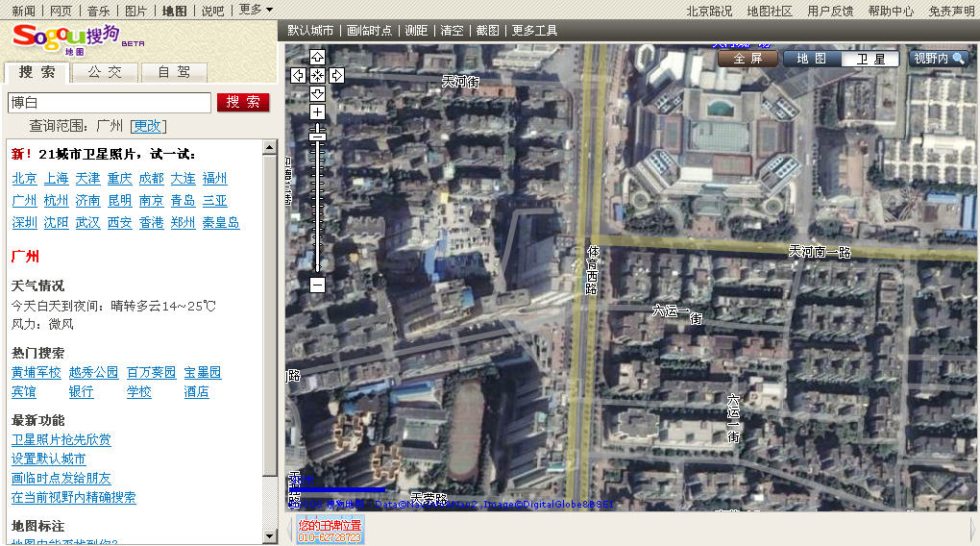
Task: Click 画临时点 in the map toolbar
Action: [x=369, y=30]
